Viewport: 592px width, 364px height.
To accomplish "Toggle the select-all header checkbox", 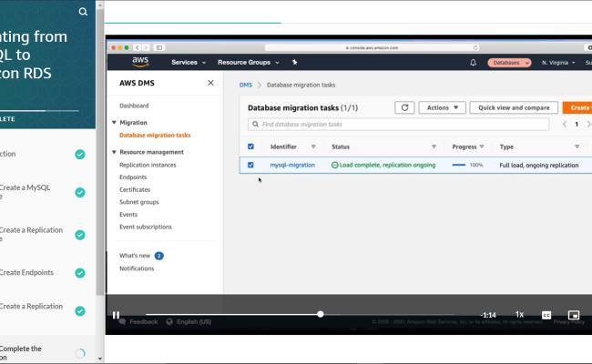I will click(250, 147).
